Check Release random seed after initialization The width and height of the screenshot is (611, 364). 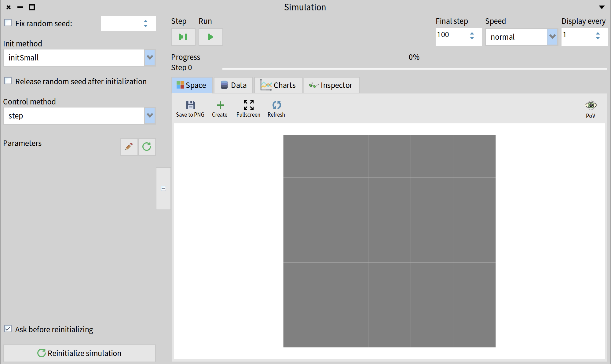point(8,81)
